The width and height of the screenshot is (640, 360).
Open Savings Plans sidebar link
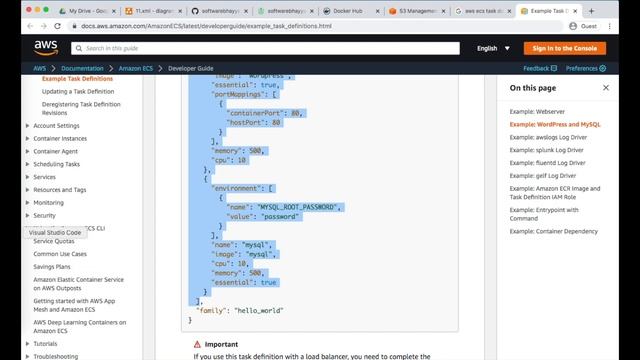(x=52, y=267)
